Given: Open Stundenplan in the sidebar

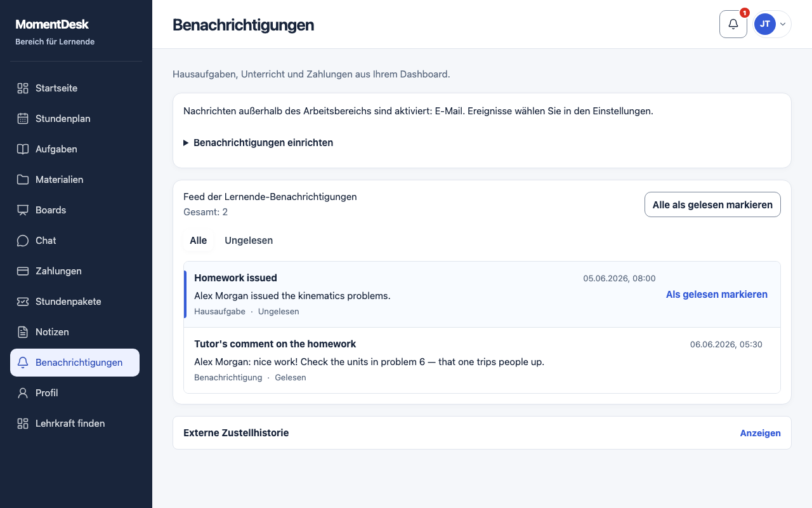Looking at the screenshot, I should tap(75, 119).
